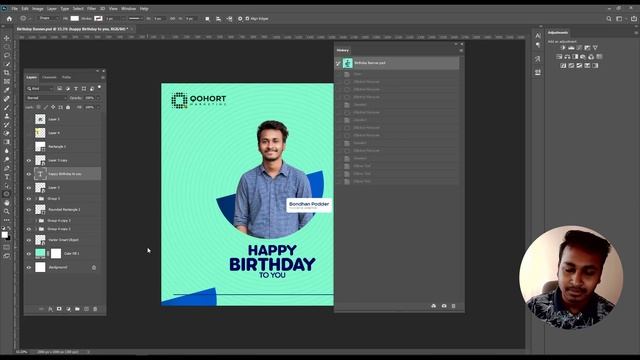Open path operations icon in options bar
Image resolution: width=640 pixels, height=360 pixels.
point(207,19)
